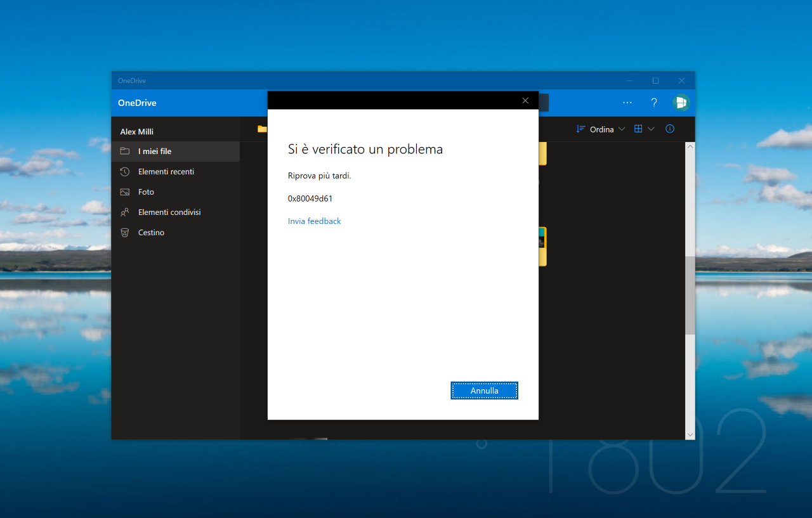Click the scrollbar down arrow
Screen dimensions: 812x518
point(690,434)
